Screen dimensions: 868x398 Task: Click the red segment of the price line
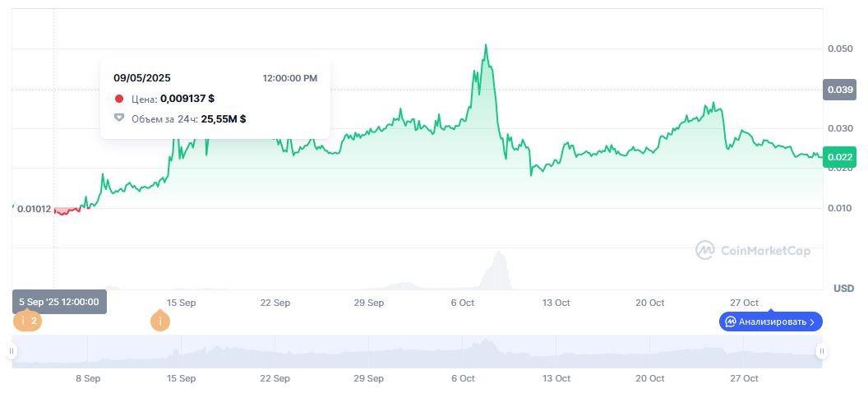(66, 211)
